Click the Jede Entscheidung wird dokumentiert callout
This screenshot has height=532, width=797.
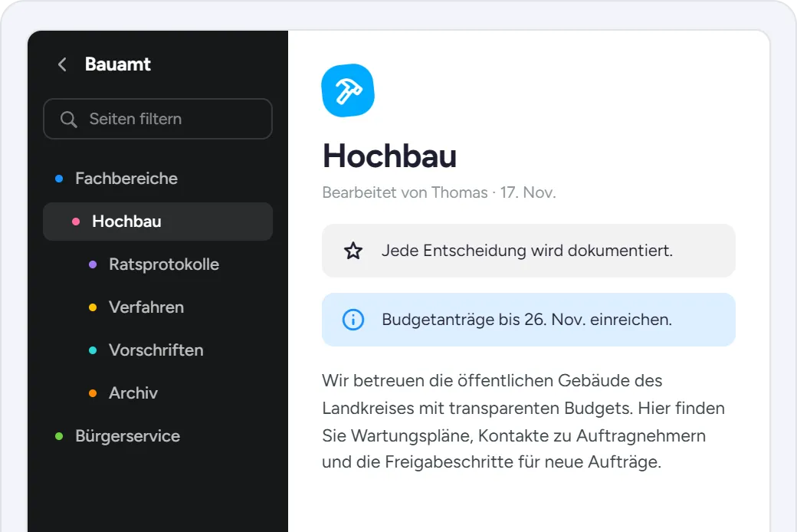[x=529, y=251]
